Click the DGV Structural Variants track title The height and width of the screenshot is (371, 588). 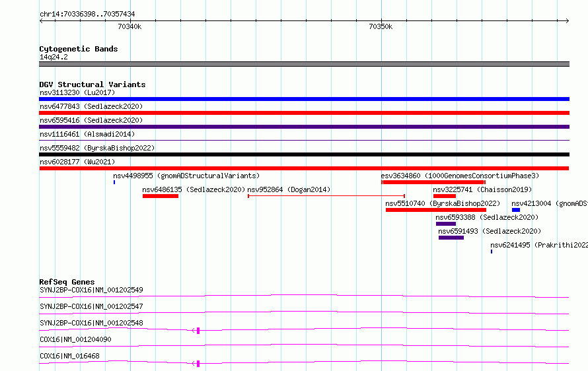(x=92, y=84)
